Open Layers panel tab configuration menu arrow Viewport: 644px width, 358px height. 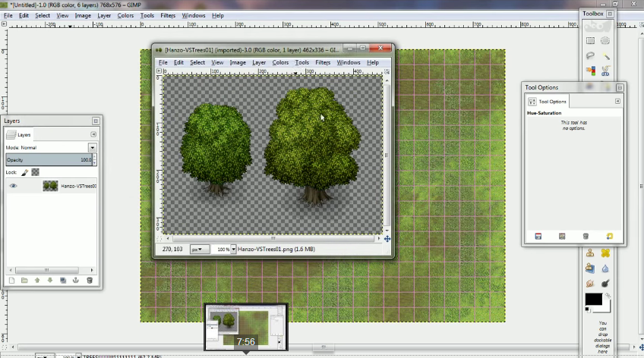click(93, 134)
